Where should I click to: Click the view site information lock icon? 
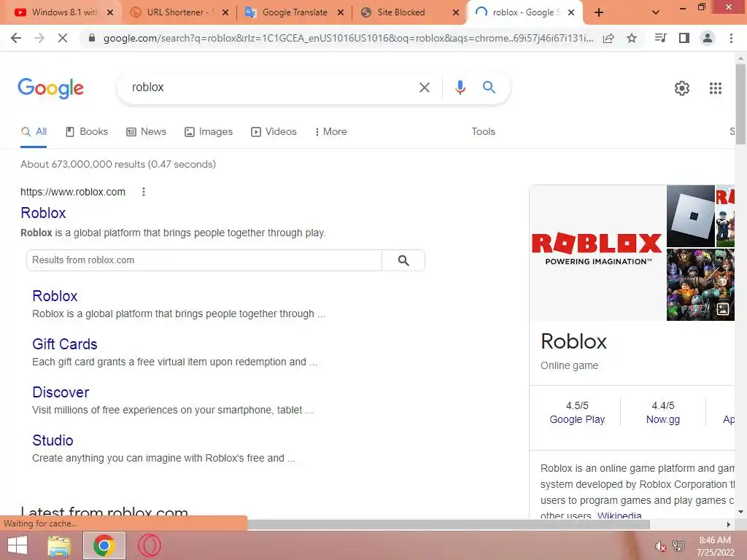[x=92, y=38]
